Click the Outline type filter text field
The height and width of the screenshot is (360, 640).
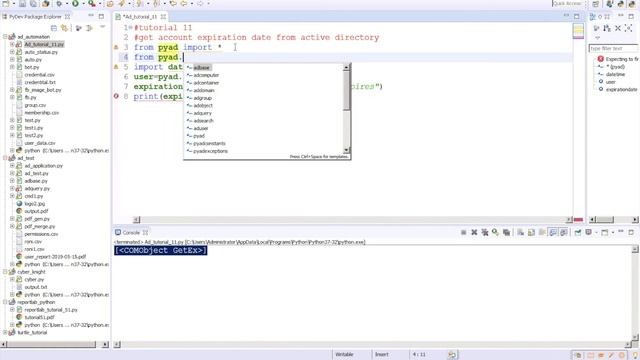coord(613,48)
